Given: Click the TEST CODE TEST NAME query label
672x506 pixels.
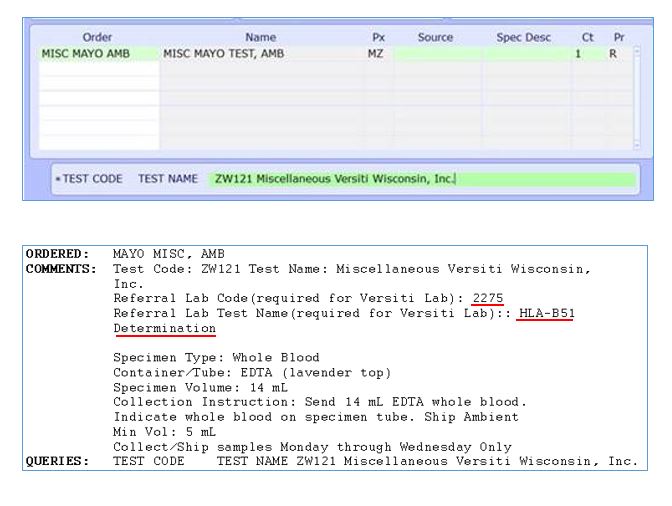Looking at the screenshot, I should [x=126, y=179].
